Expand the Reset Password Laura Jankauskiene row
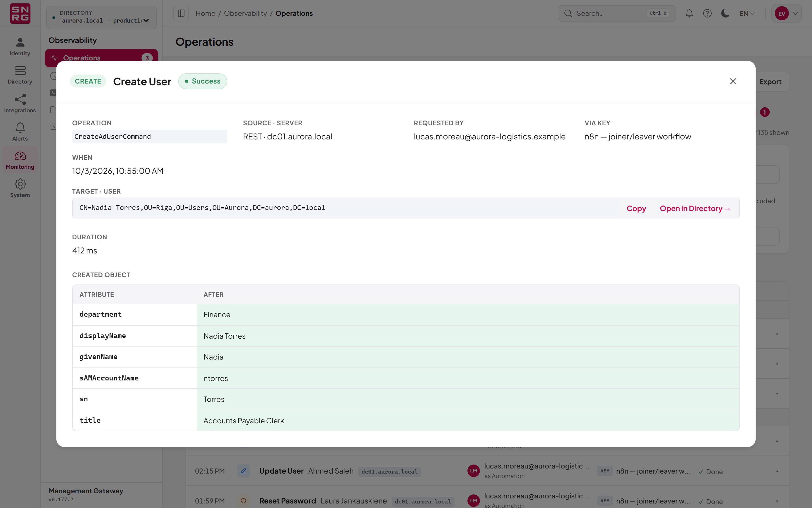812x508 pixels. [777, 501]
